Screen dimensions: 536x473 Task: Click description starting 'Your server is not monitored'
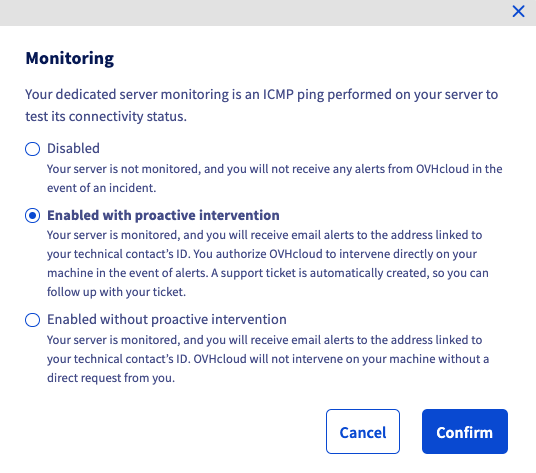tap(274, 178)
